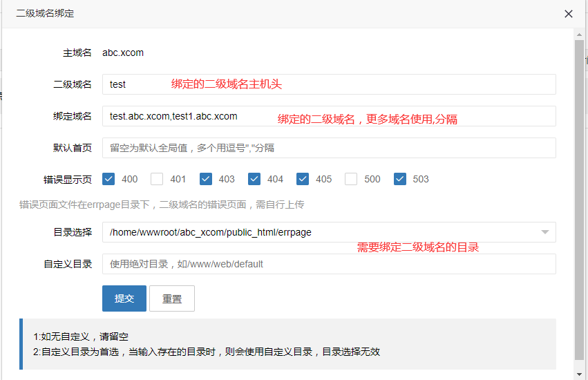This screenshot has width=588, height=380.
Task: Toggle the 404 error page checkbox
Action: pyautogui.click(x=254, y=179)
